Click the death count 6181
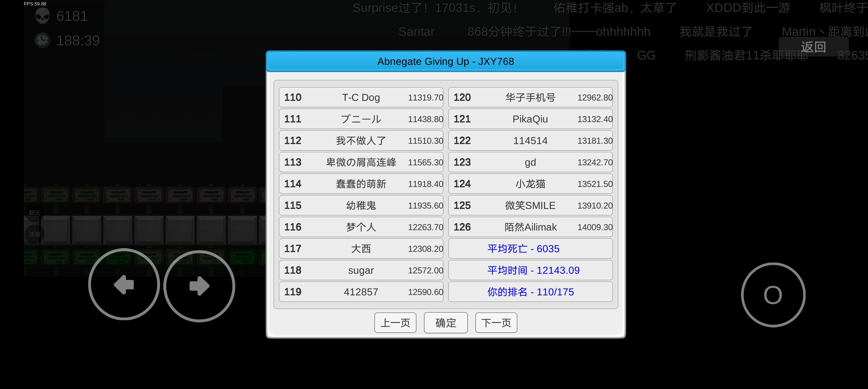The width and height of the screenshot is (868, 389). click(72, 16)
